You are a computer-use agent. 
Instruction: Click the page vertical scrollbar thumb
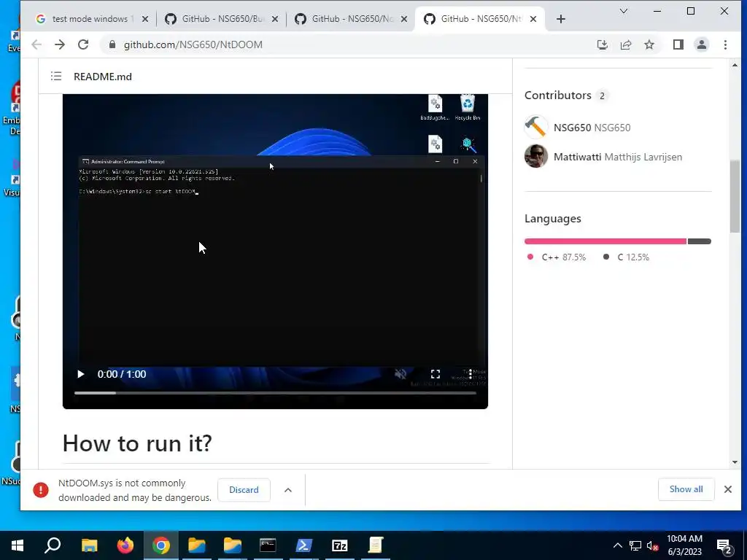coord(735,196)
